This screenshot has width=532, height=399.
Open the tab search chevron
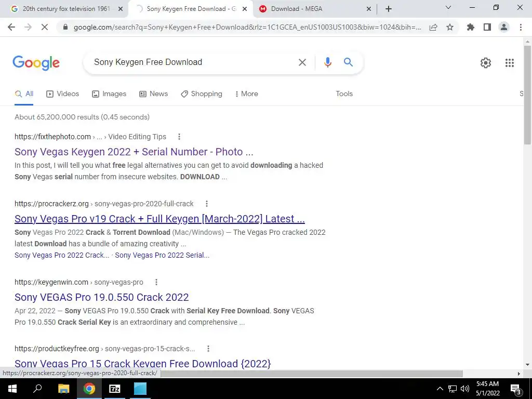(x=448, y=7)
